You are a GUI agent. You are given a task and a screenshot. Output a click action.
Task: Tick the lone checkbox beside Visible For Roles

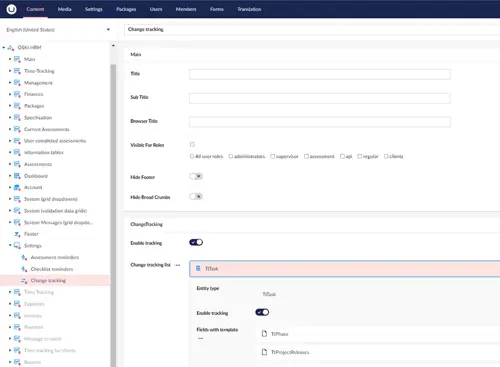[192, 144]
